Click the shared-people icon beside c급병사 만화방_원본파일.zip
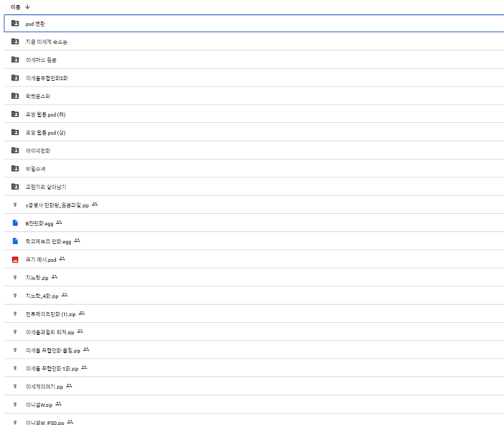This screenshot has width=504, height=425. [95, 204]
